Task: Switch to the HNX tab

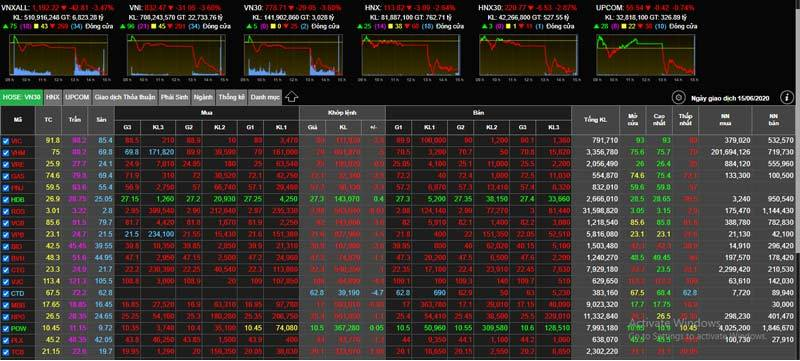Action: [x=53, y=97]
